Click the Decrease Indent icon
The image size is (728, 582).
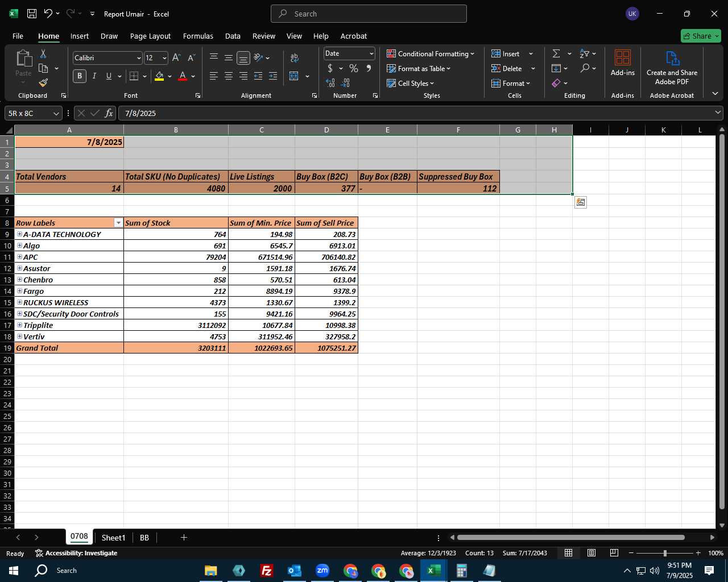click(x=258, y=76)
